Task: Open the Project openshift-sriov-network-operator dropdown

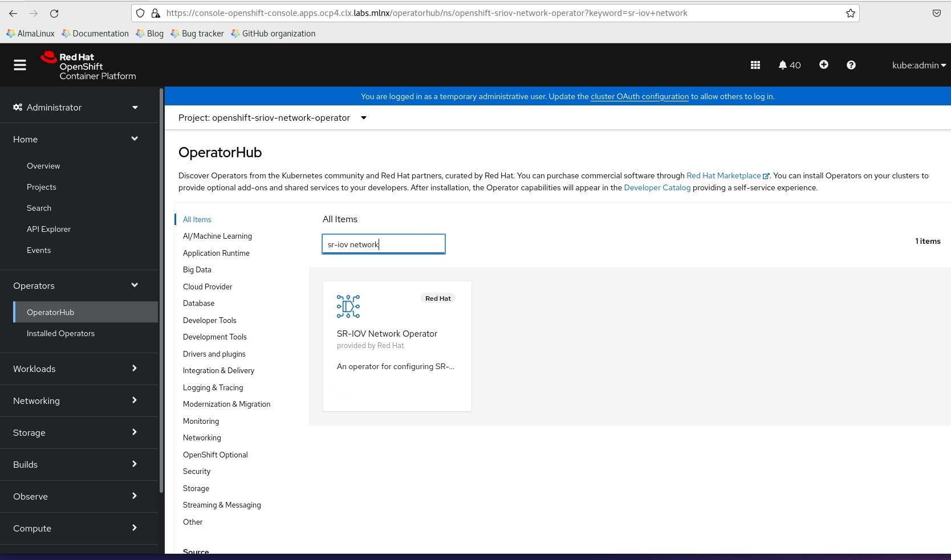Action: pos(272,118)
